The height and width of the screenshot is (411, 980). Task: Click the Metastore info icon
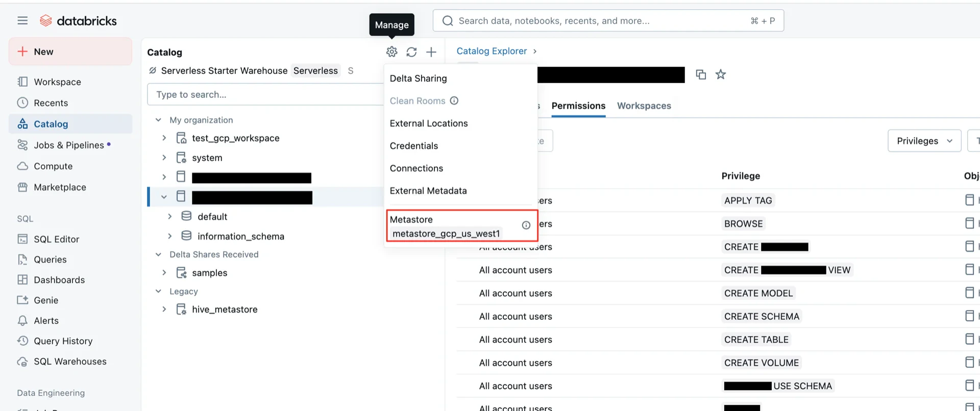coord(526,225)
